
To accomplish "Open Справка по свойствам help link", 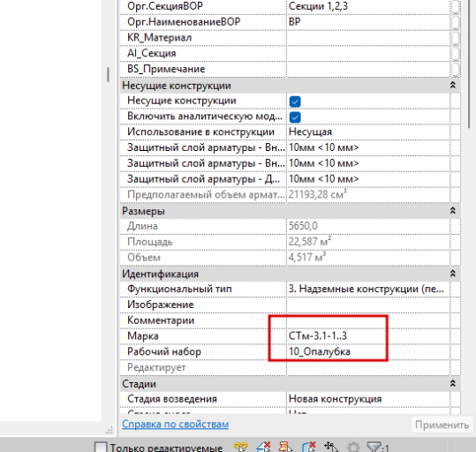I will 175,424.
